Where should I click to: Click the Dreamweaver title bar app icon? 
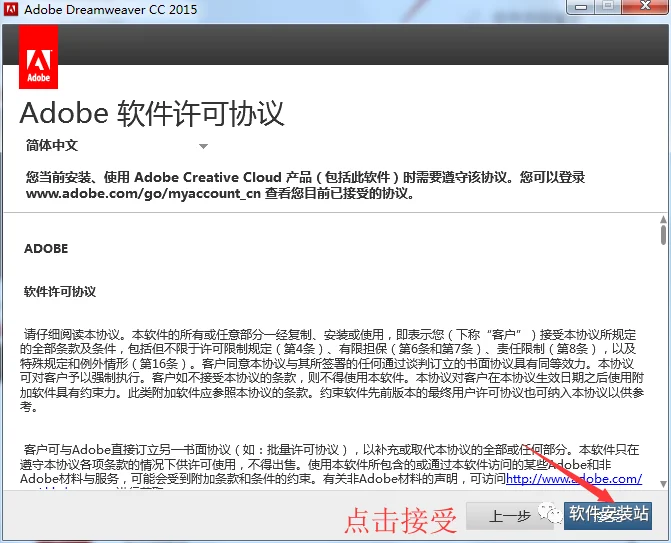(11, 9)
